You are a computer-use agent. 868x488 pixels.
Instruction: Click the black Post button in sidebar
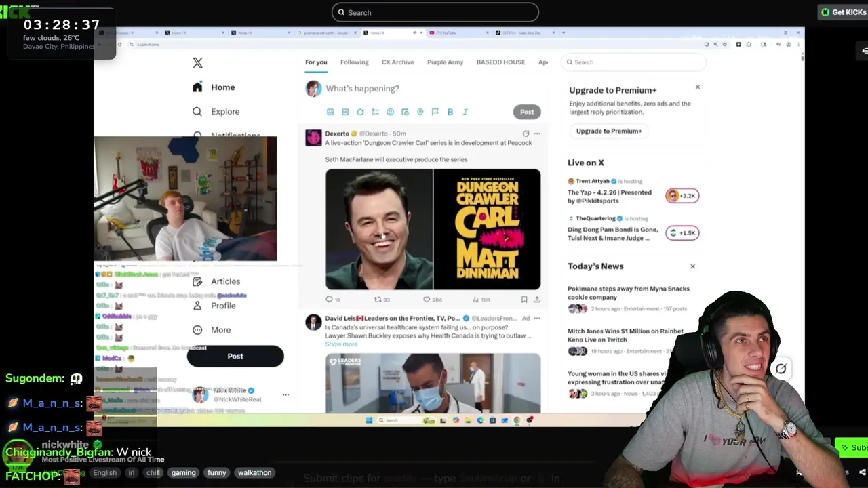(x=235, y=357)
